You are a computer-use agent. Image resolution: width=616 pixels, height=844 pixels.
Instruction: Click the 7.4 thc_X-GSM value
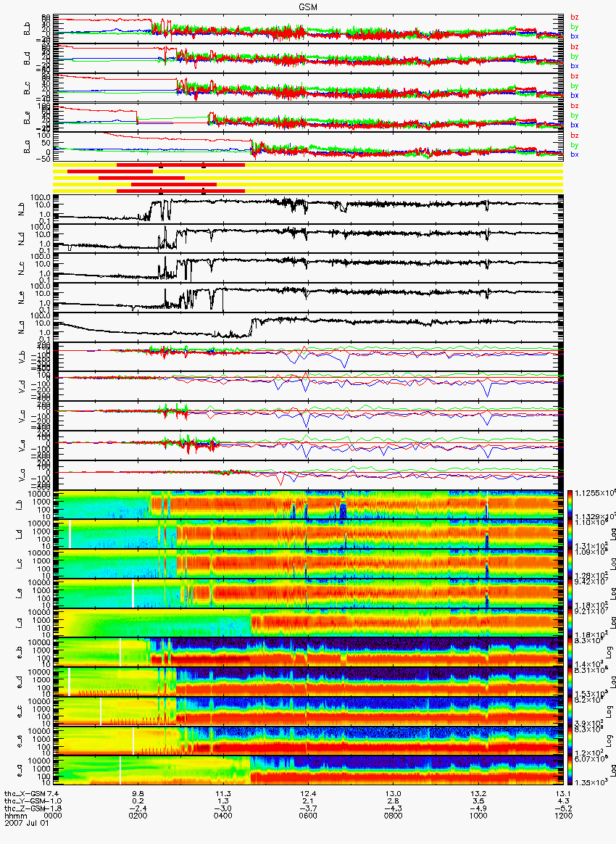tap(54, 794)
